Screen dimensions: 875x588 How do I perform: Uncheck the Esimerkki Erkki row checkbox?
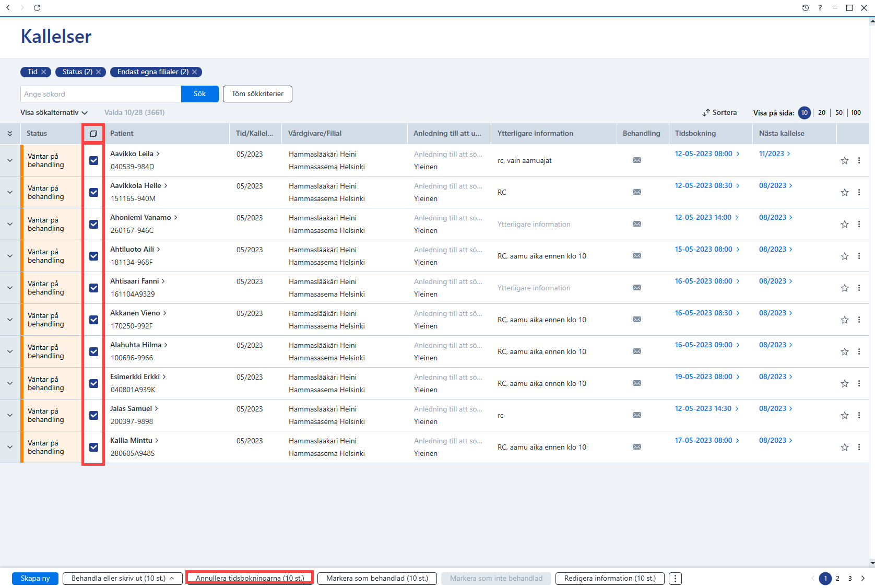(93, 384)
